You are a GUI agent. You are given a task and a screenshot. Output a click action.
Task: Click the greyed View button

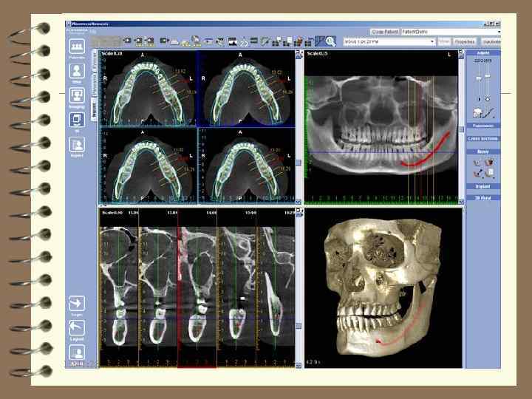coord(444,41)
